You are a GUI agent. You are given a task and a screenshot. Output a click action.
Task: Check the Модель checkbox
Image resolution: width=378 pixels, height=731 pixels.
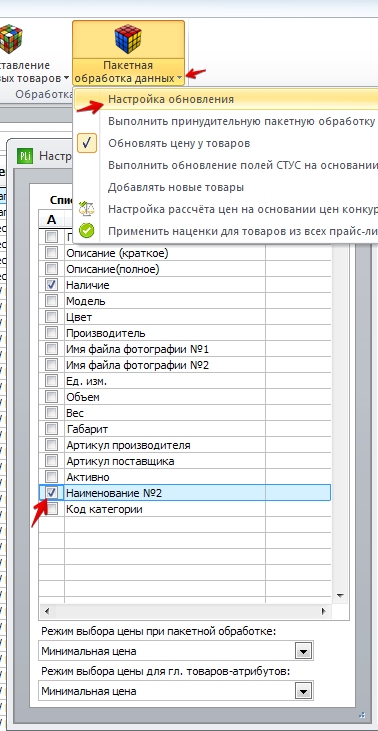(52, 301)
